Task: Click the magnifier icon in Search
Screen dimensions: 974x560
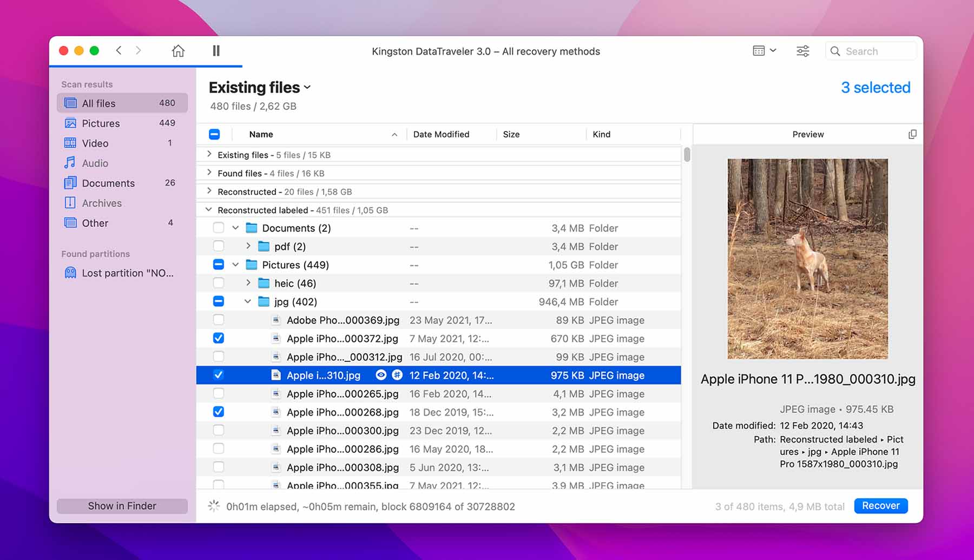Action: (835, 51)
